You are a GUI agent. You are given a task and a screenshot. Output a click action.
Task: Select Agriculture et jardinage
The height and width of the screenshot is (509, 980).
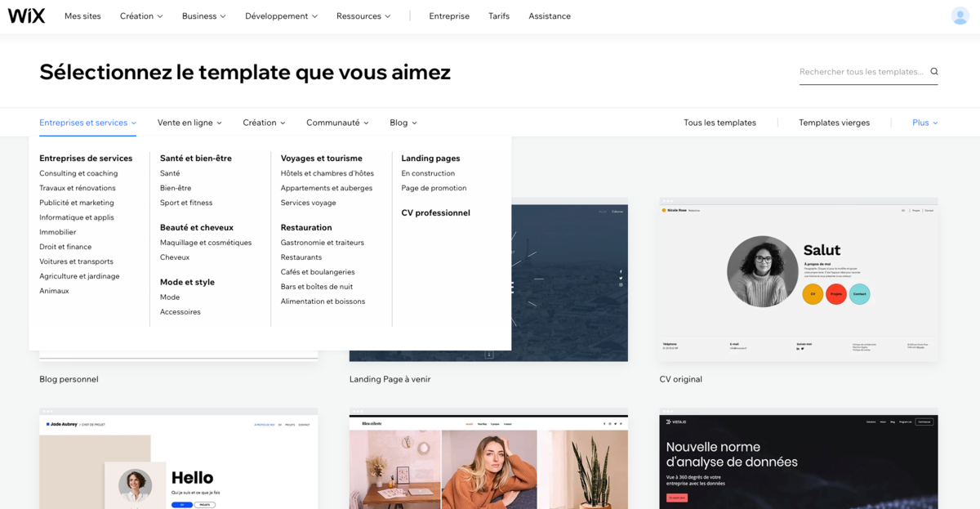pos(79,276)
